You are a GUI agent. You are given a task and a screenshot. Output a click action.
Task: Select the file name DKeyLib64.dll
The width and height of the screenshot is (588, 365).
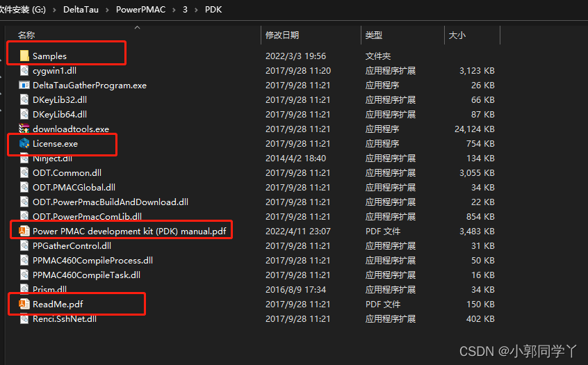point(60,115)
